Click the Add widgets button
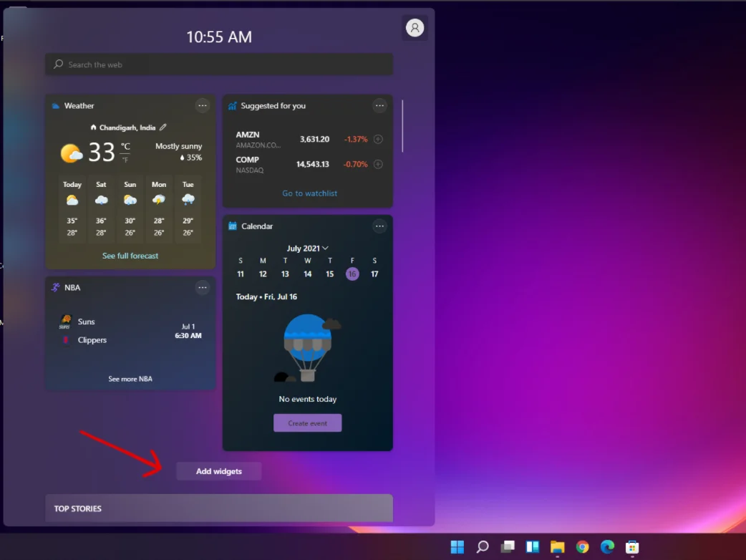The image size is (746, 560). point(219,471)
